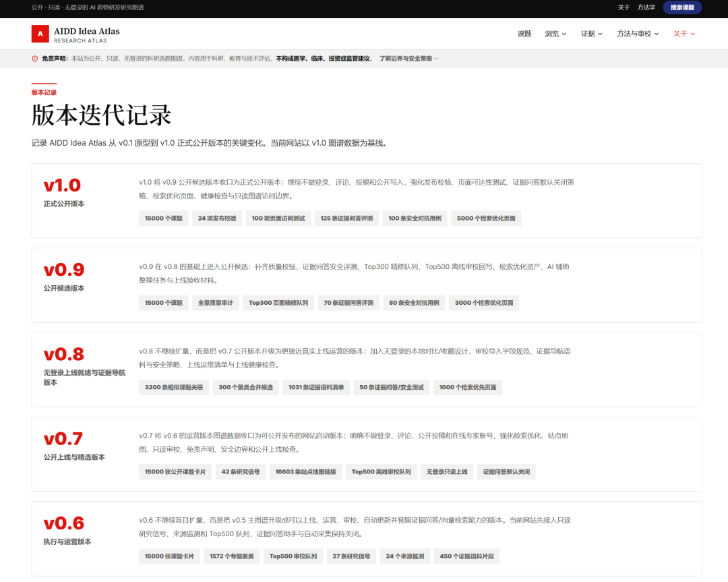728x582 pixels.
Task: Click the 3000 个检索优化页面 tag
Action: tap(484, 303)
